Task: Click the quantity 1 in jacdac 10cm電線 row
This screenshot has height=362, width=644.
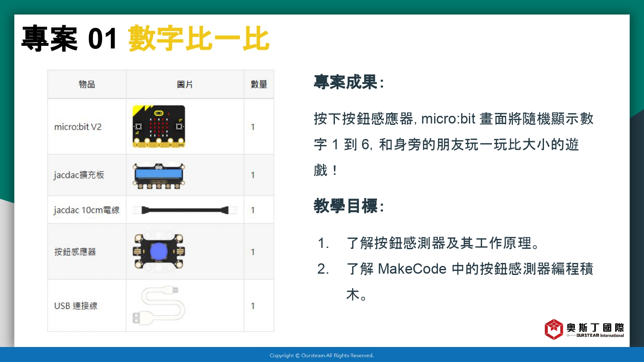Action: pyautogui.click(x=253, y=210)
